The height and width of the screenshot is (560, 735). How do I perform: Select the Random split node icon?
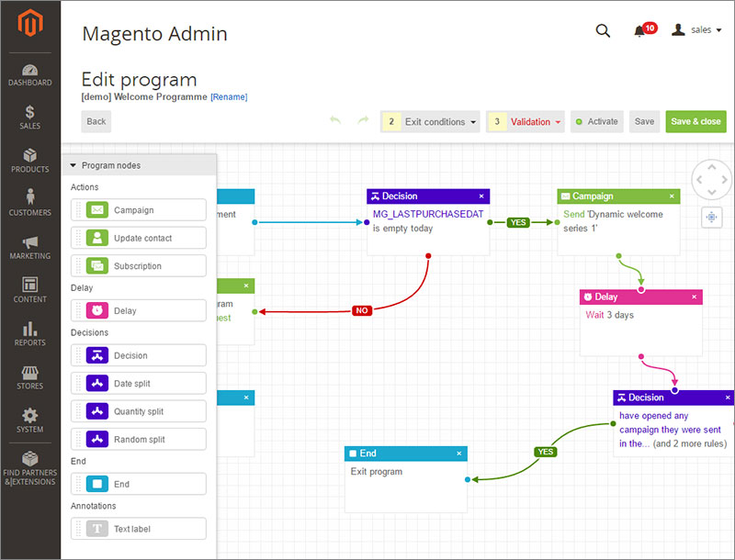point(97,439)
